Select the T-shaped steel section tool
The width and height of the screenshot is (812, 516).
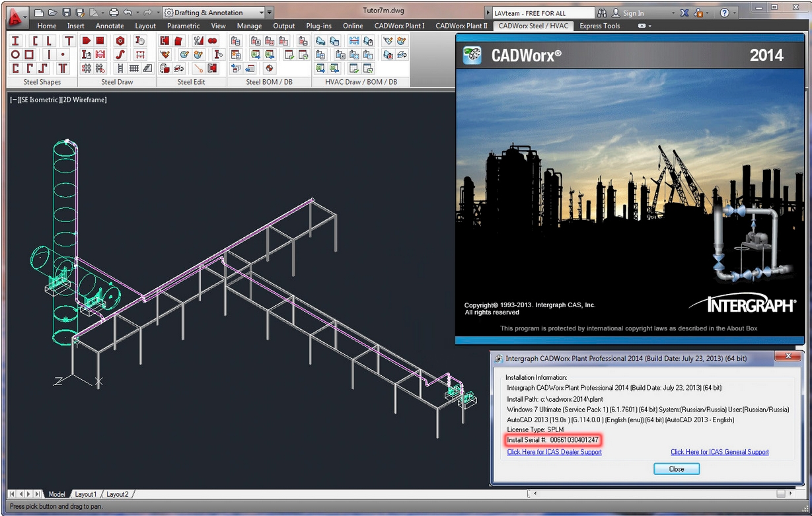[69, 41]
